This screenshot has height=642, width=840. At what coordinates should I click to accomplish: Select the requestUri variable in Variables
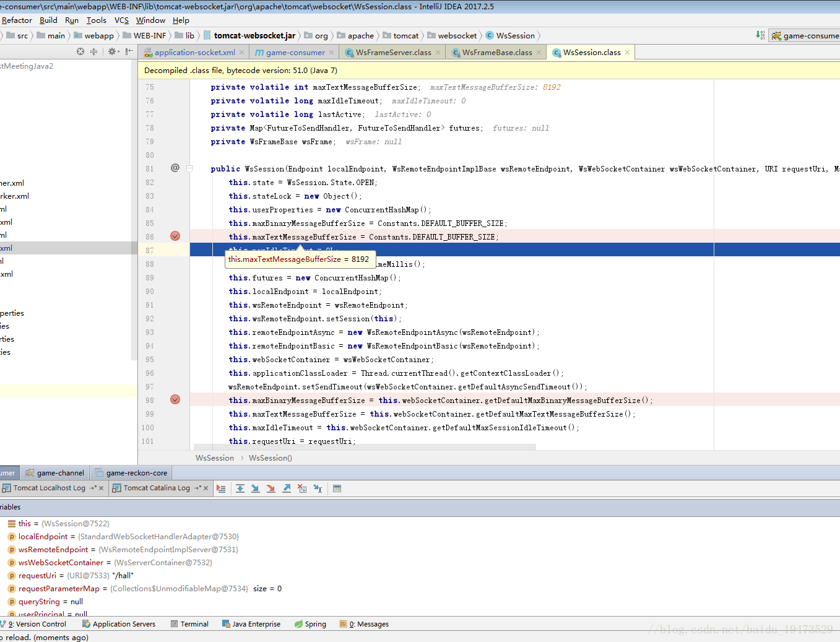(x=37, y=576)
